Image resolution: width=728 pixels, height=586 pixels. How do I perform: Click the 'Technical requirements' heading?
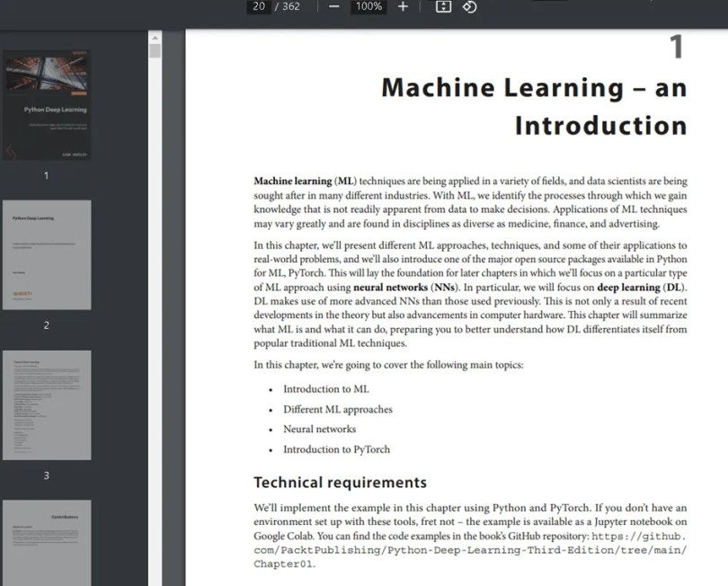tap(340, 483)
